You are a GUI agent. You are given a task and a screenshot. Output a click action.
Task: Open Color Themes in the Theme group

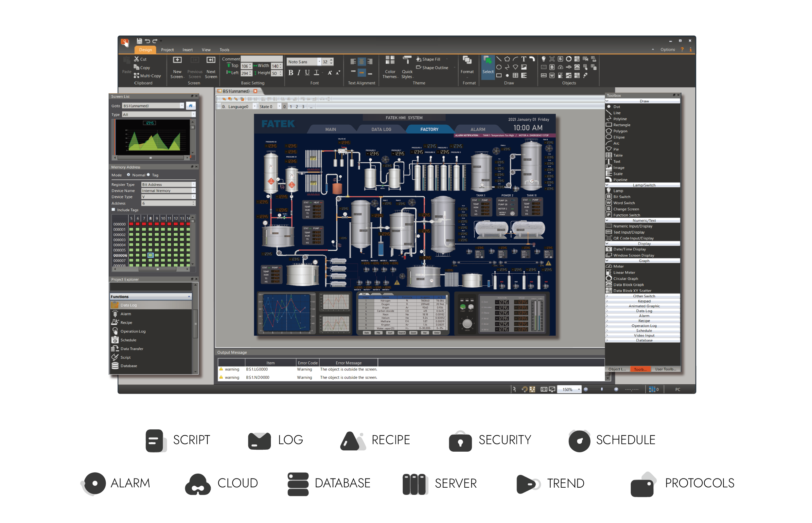pyautogui.click(x=390, y=67)
